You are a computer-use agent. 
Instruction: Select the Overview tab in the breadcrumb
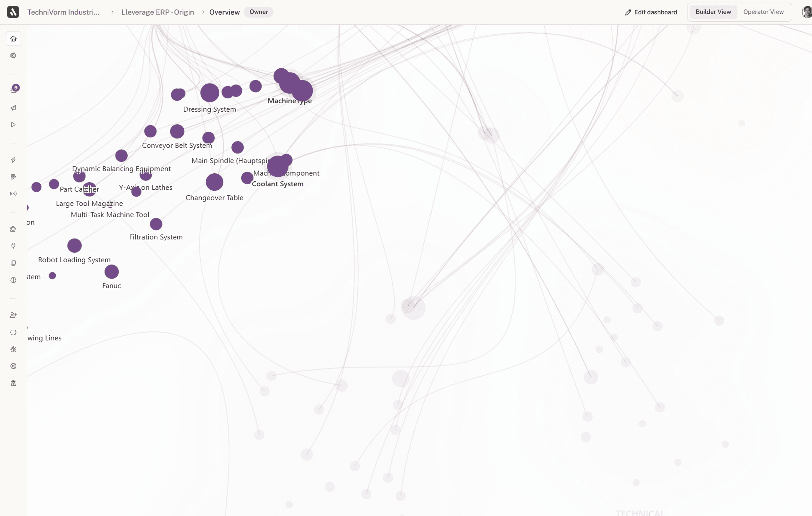coord(224,12)
